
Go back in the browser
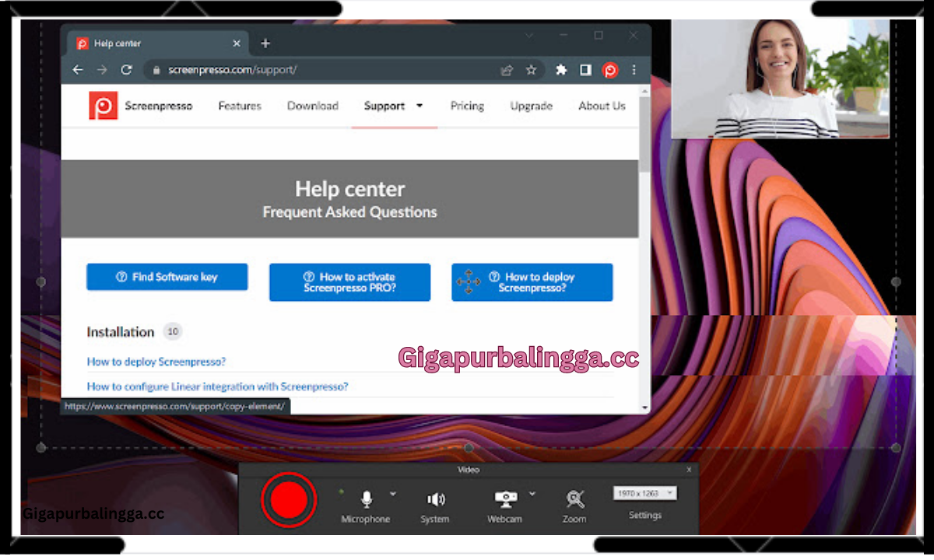coord(78,70)
